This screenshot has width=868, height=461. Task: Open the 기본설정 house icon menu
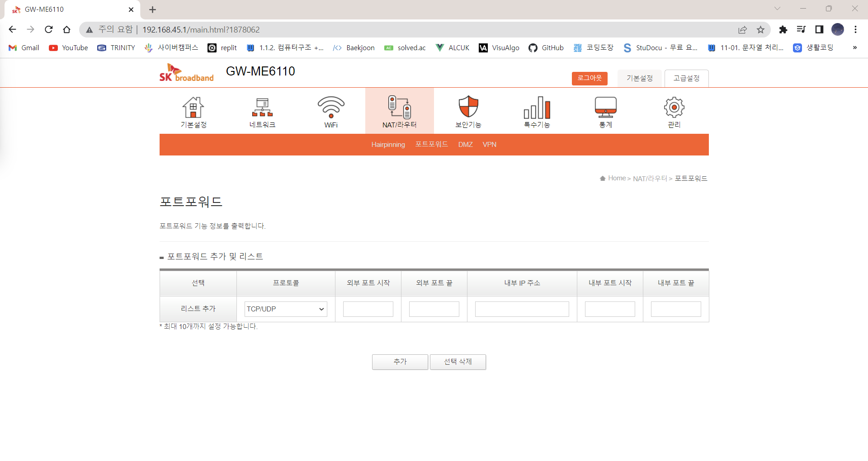point(193,112)
